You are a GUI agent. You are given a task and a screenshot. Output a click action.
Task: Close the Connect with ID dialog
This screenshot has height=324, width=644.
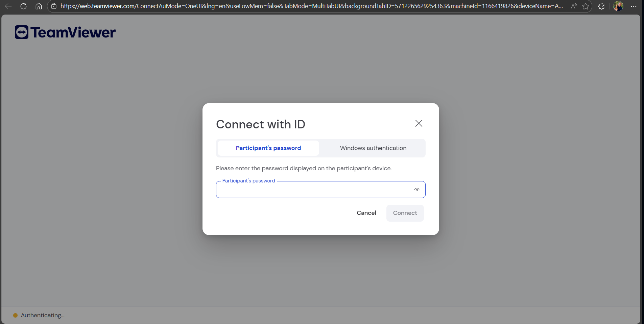(x=419, y=123)
